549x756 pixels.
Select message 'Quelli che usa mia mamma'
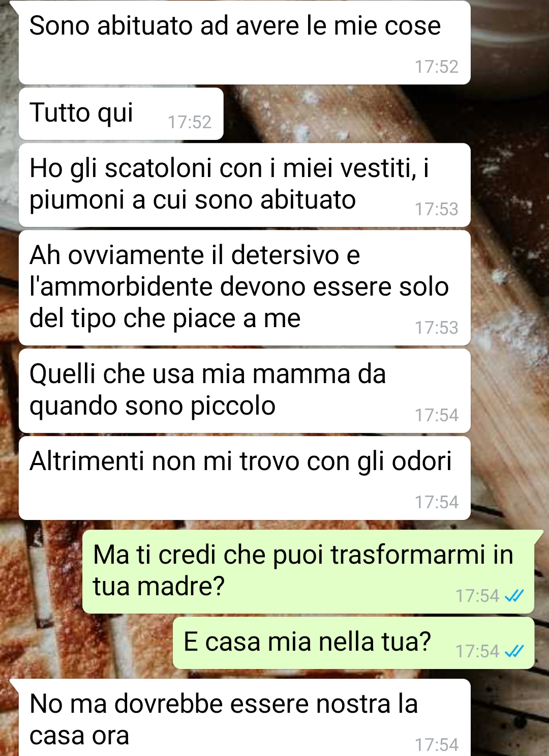(x=245, y=391)
